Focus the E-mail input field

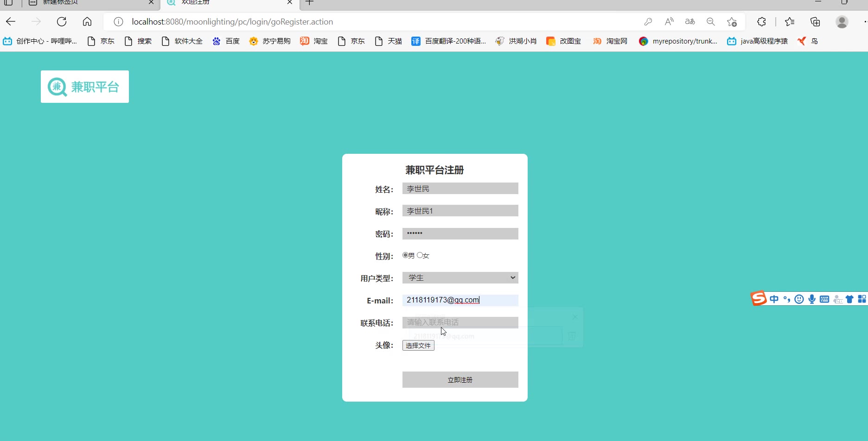pos(460,300)
